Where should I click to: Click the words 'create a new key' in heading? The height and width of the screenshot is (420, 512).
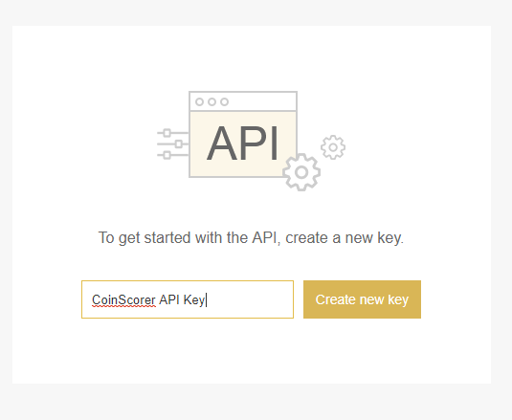coord(345,237)
